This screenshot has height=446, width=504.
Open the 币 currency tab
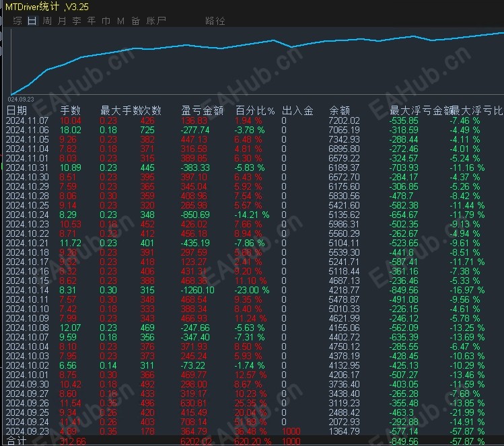click(106, 21)
